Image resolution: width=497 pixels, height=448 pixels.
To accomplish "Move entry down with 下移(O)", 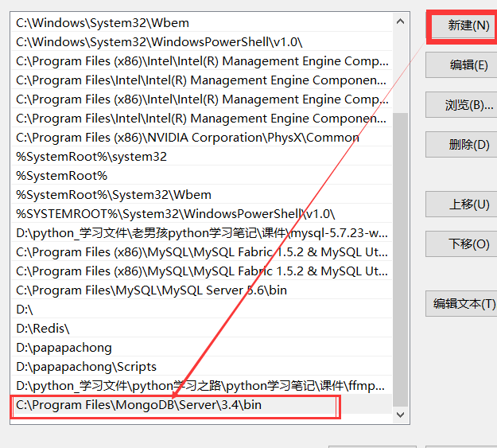I will coord(461,243).
